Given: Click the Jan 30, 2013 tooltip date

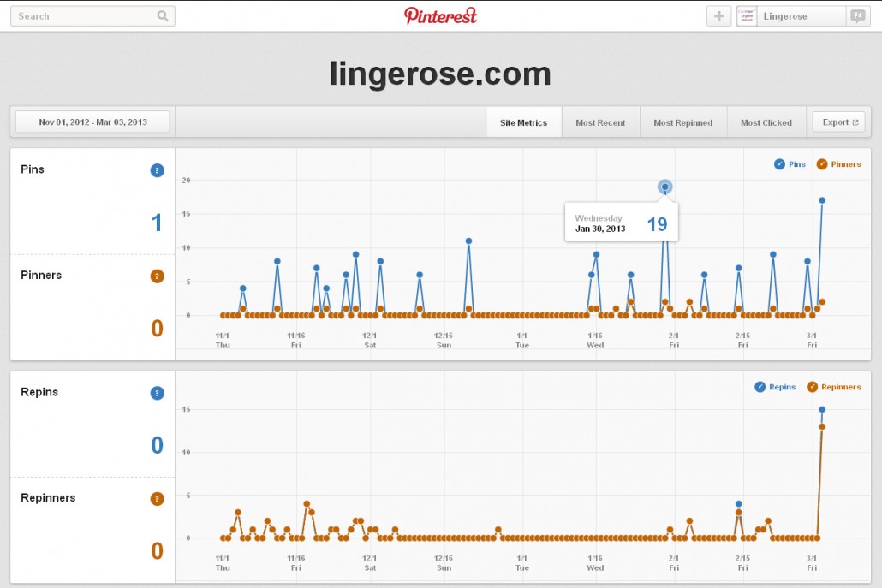Looking at the screenshot, I should pos(600,229).
